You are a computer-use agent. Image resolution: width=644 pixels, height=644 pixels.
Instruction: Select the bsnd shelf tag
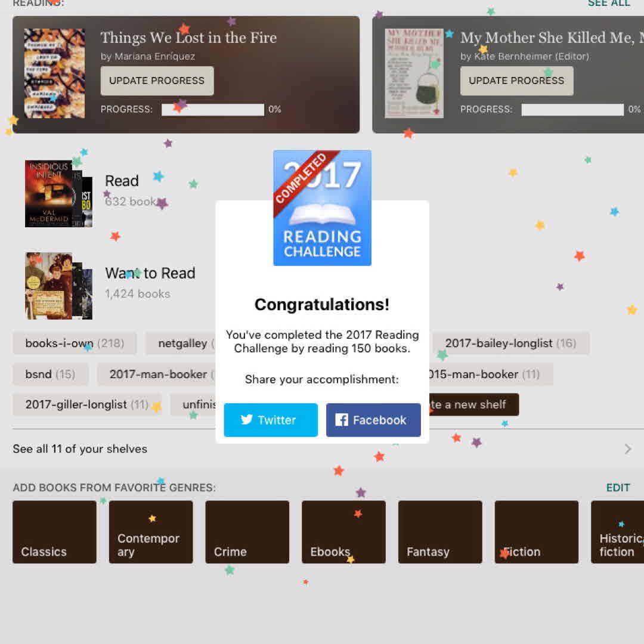50,374
